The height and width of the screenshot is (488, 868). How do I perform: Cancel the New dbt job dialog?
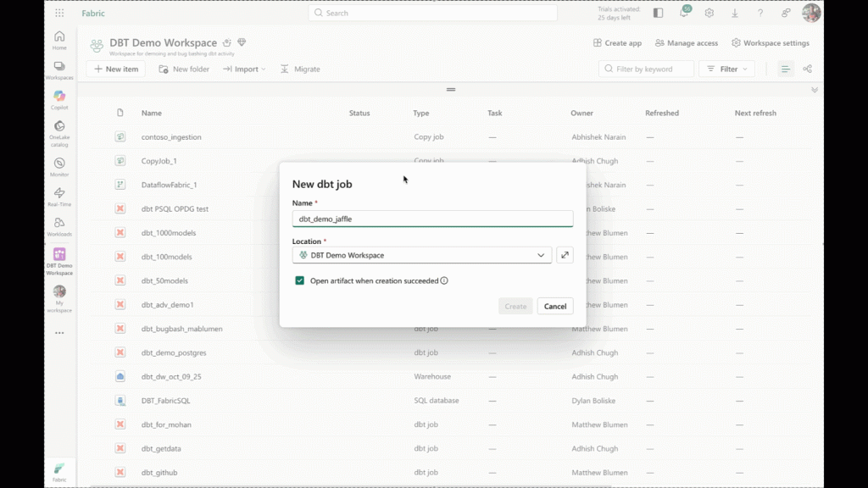tap(554, 306)
